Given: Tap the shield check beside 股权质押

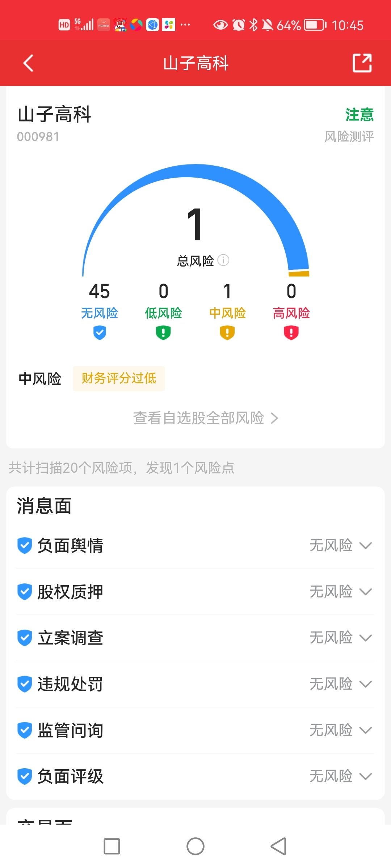Looking at the screenshot, I should (x=25, y=592).
